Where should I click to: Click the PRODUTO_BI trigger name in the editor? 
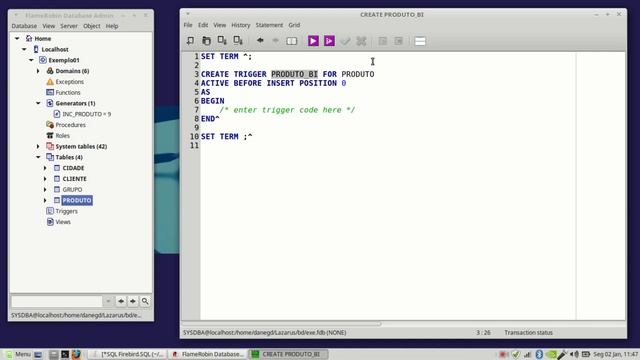(294, 74)
